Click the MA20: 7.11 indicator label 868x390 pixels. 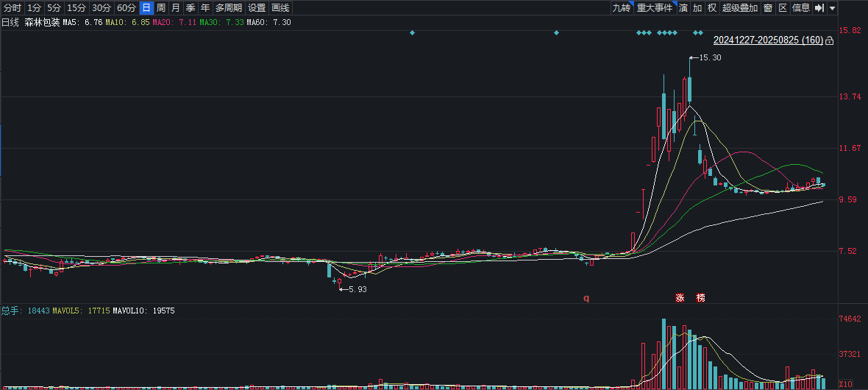(x=174, y=23)
